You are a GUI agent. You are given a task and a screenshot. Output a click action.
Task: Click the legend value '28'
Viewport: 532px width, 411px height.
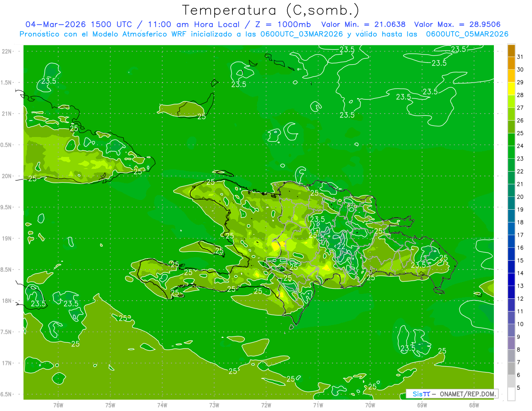[520, 95]
